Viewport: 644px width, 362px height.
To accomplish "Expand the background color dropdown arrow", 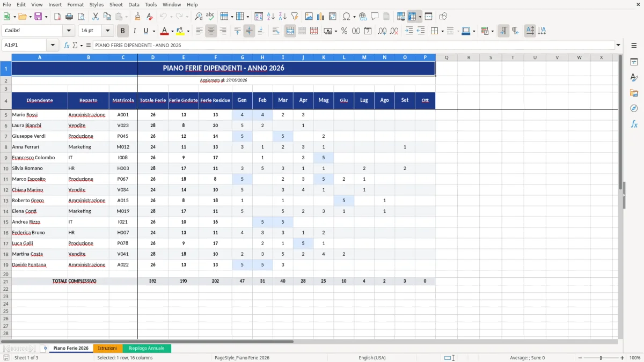I will tap(188, 31).
